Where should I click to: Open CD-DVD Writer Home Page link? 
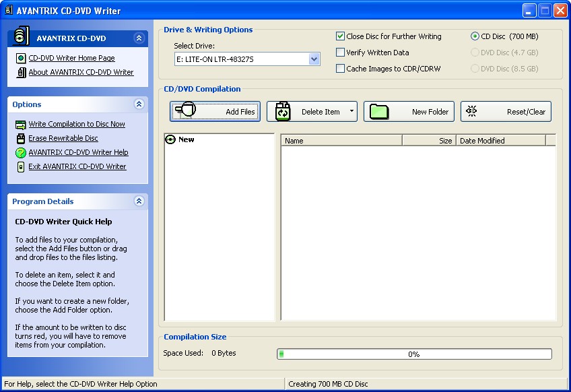click(72, 58)
